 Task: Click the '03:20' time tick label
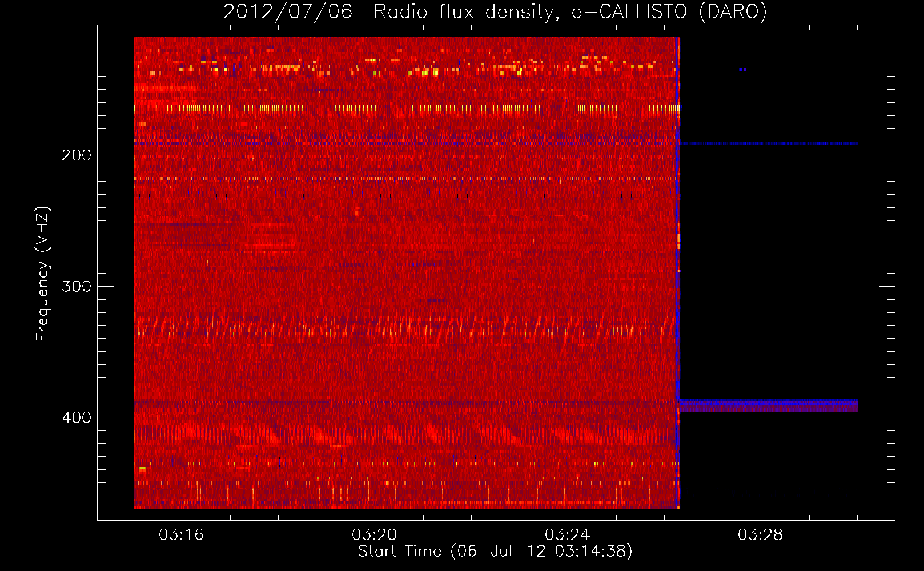(x=374, y=535)
